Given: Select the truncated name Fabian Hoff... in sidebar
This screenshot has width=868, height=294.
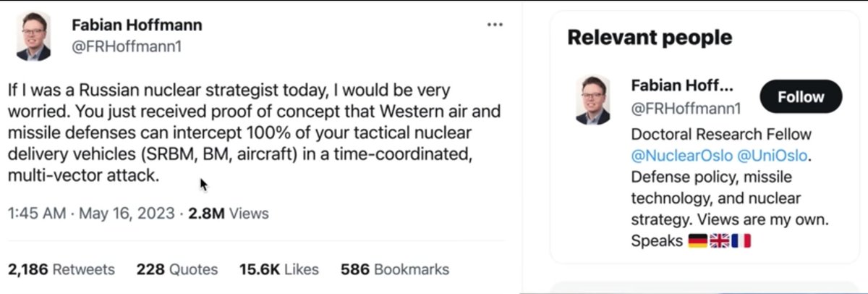Looking at the screenshot, I should (x=682, y=85).
